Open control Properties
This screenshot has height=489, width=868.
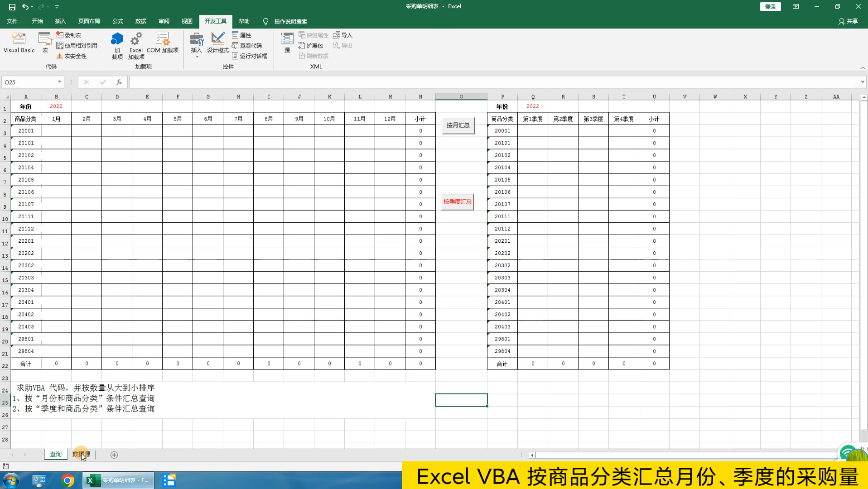click(241, 35)
